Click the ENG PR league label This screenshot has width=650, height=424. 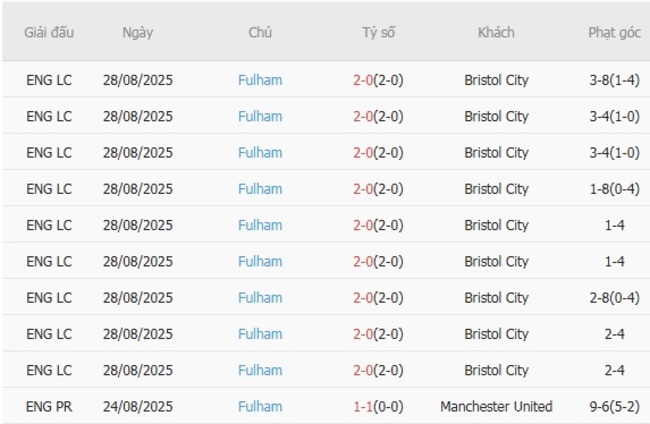pyautogui.click(x=49, y=406)
